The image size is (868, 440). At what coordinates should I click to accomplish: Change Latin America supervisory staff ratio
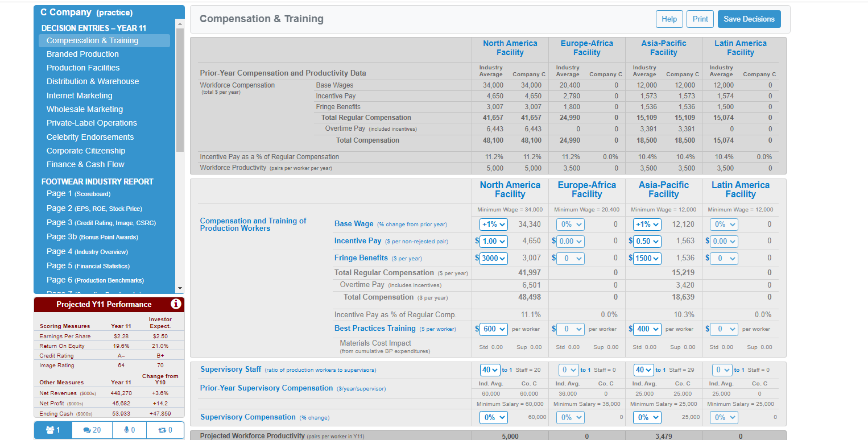722,370
